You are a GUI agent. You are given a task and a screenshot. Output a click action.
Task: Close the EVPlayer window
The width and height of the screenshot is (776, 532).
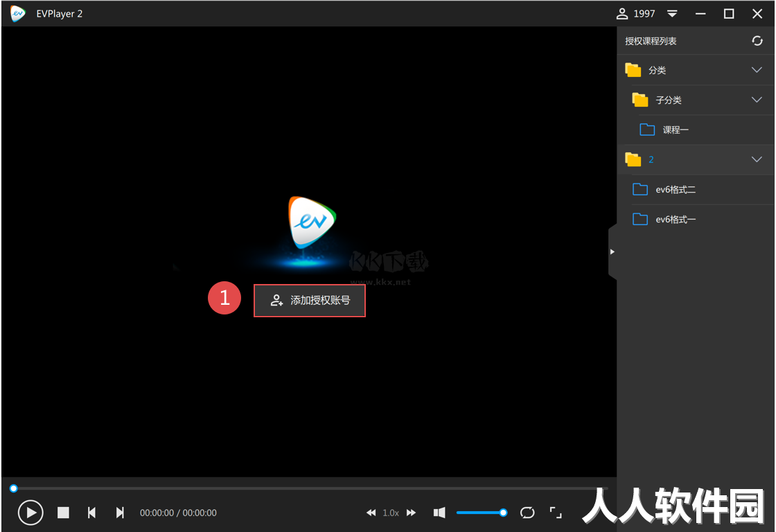pyautogui.click(x=757, y=14)
